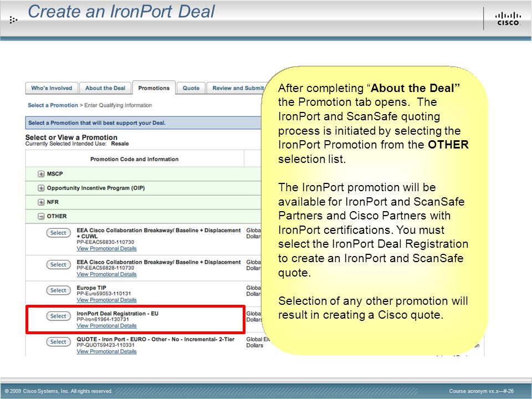Click the Course acronym footer text
The image size is (532, 399).
click(482, 391)
